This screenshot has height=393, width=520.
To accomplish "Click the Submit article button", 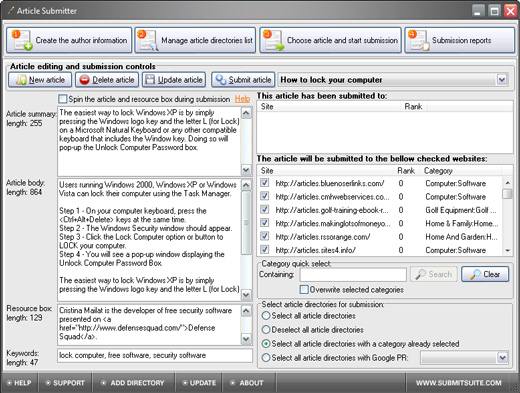I will (243, 80).
